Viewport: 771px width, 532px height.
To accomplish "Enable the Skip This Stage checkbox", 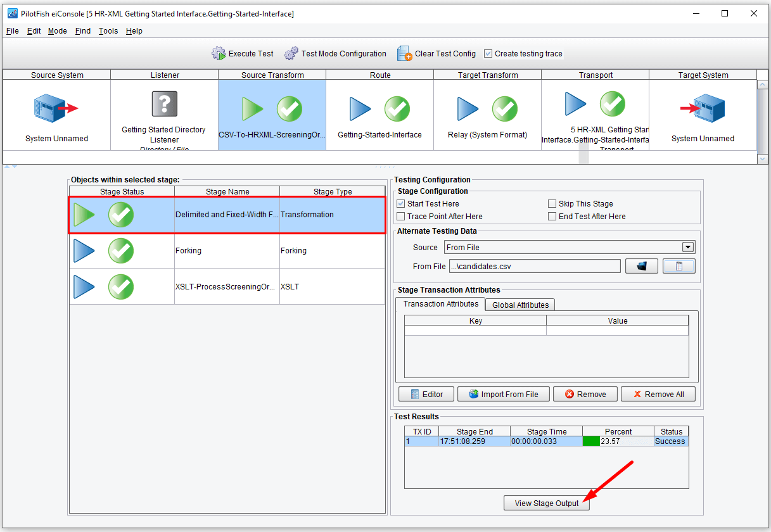I will (552, 204).
